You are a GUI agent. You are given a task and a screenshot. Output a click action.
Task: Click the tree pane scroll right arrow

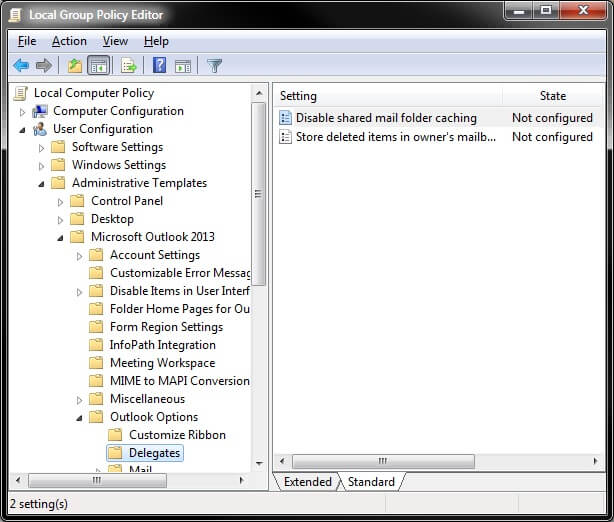pos(241,480)
